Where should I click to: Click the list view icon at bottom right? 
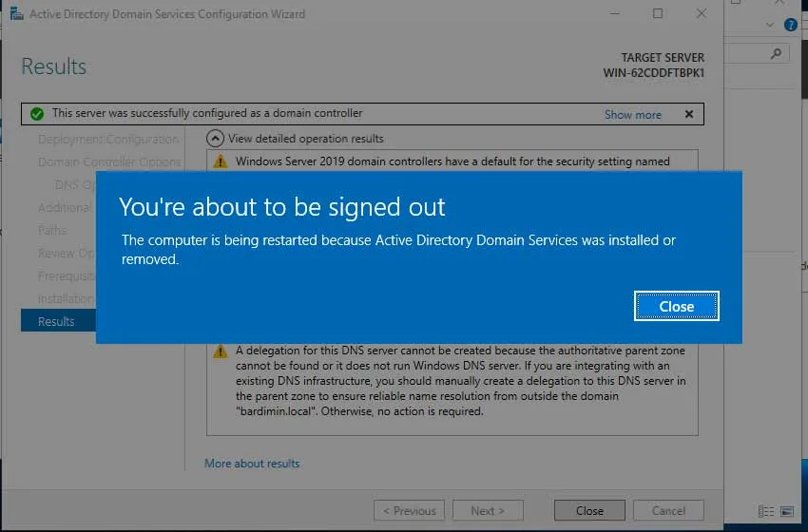pos(766,511)
